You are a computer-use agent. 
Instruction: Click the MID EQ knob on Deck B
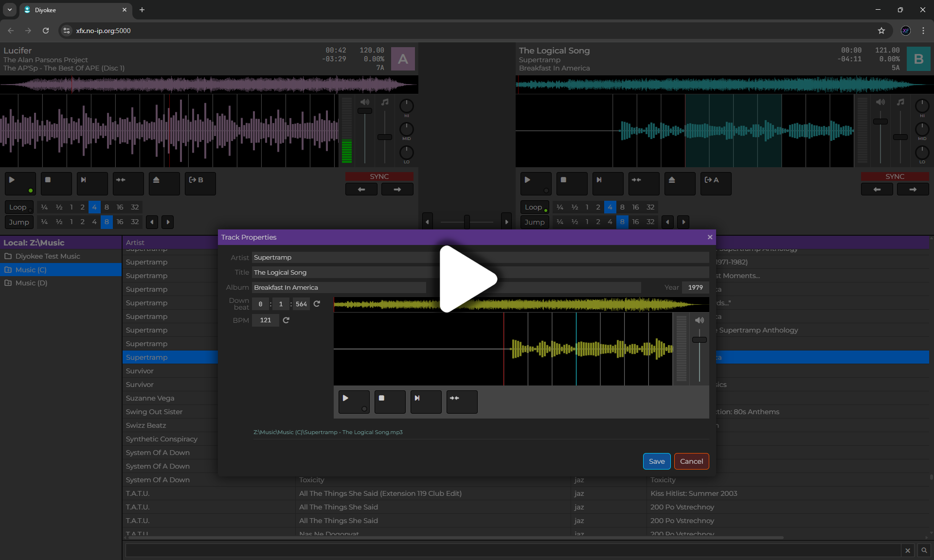click(x=922, y=129)
